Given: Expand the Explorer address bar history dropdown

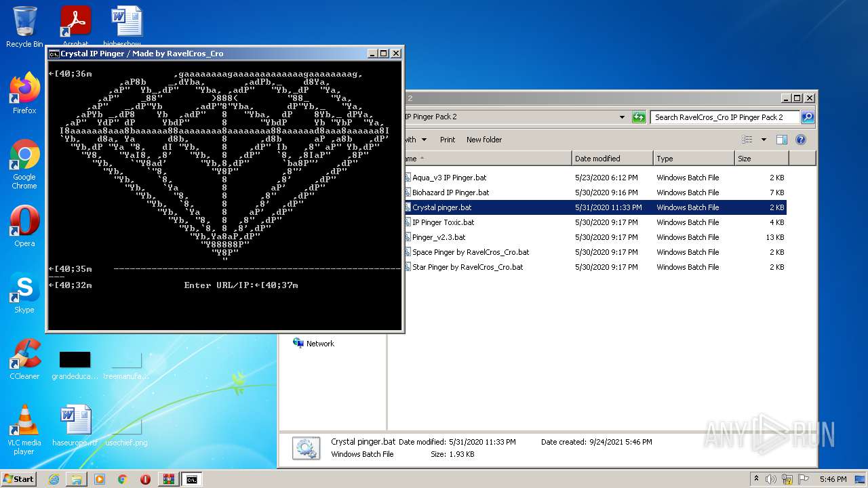Looking at the screenshot, I should (622, 117).
